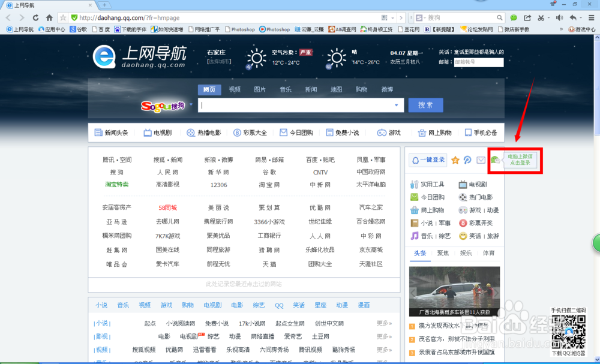The image size is (600, 364).
Task: Select the 网页 search tab
Action: point(209,89)
